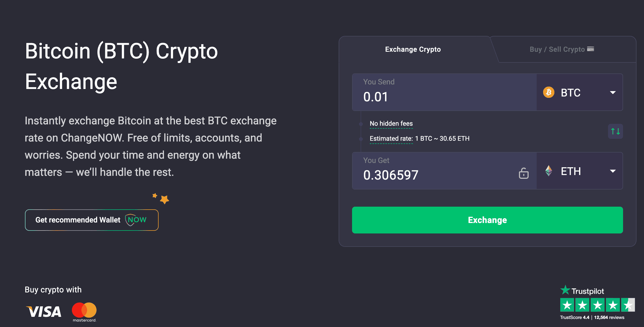Click the You Send amount field
The image size is (644, 327).
444,92
